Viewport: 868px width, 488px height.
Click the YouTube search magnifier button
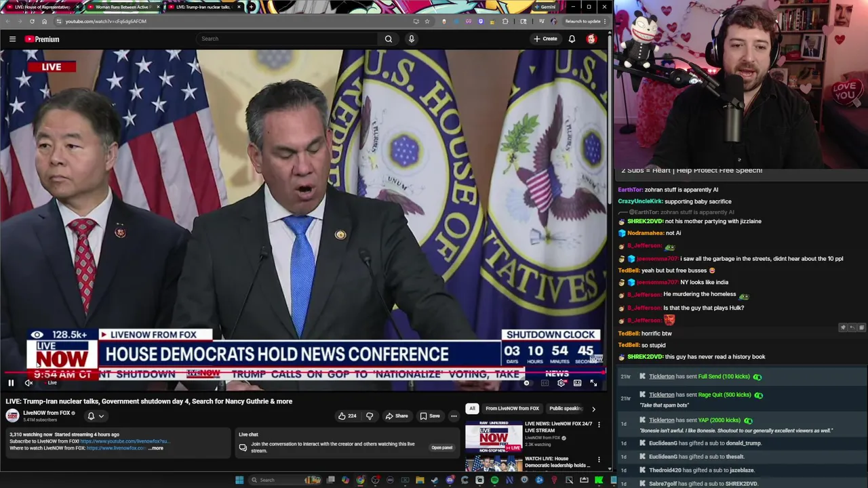389,39
